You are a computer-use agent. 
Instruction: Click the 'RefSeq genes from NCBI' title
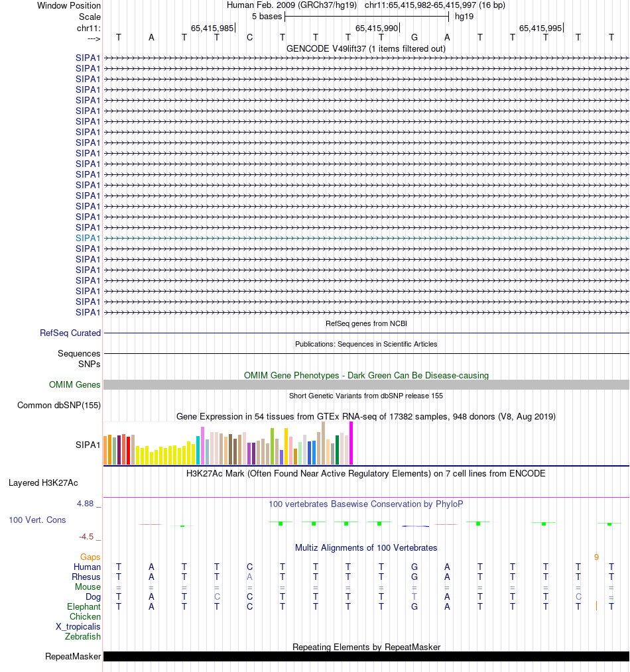(x=366, y=323)
